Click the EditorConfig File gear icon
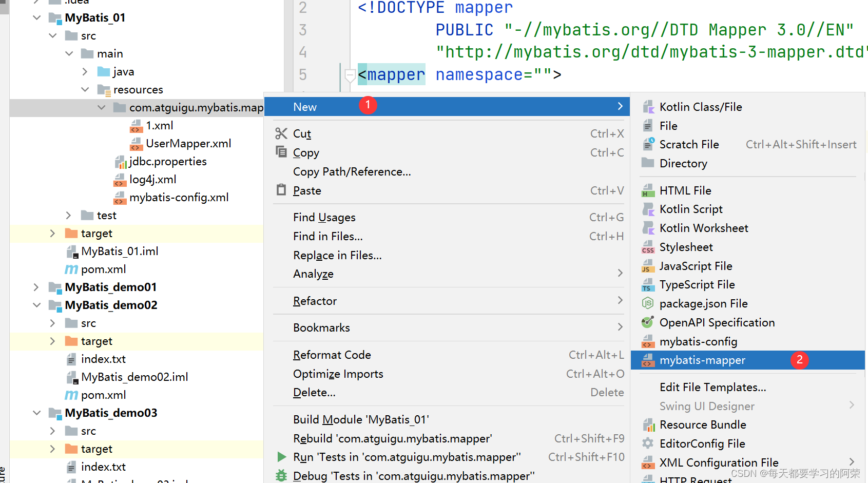The image size is (868, 483). (648, 443)
